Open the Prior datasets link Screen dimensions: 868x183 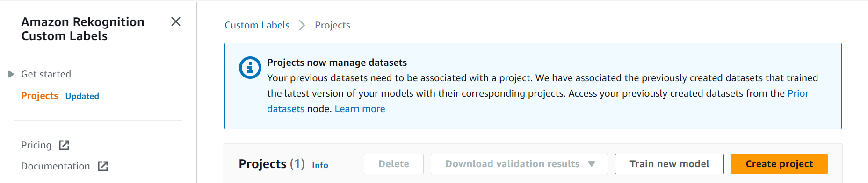point(798,93)
